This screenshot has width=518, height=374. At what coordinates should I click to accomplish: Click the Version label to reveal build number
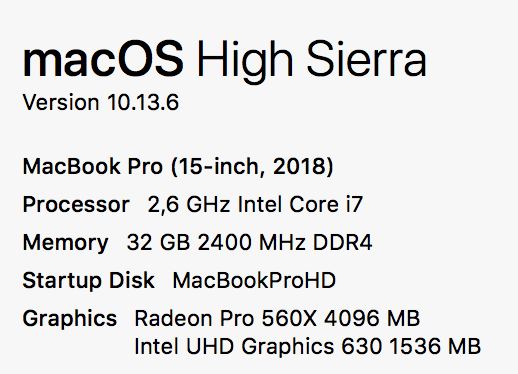[61, 102]
